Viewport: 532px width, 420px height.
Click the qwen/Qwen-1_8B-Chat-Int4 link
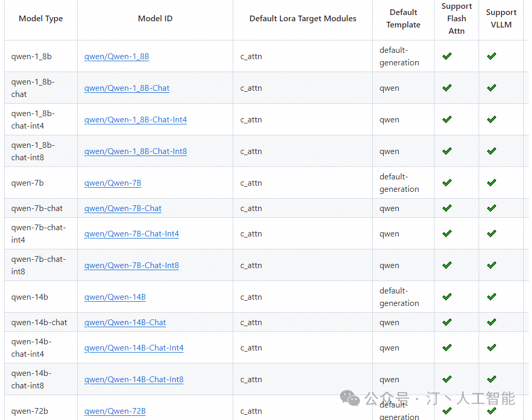[x=135, y=120]
